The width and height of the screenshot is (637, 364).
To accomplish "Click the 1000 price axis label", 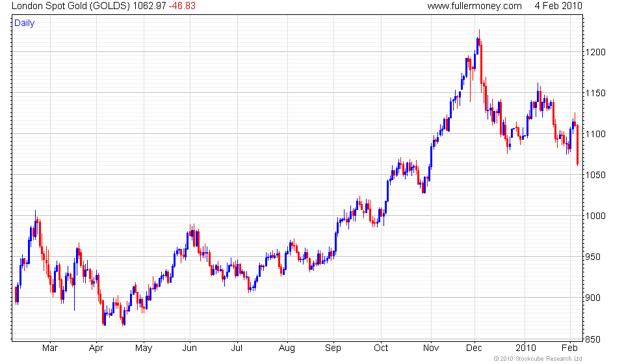I will click(x=595, y=216).
